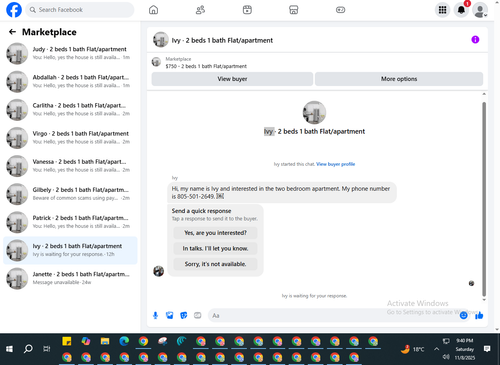Open the purple conversation information icon

click(475, 40)
